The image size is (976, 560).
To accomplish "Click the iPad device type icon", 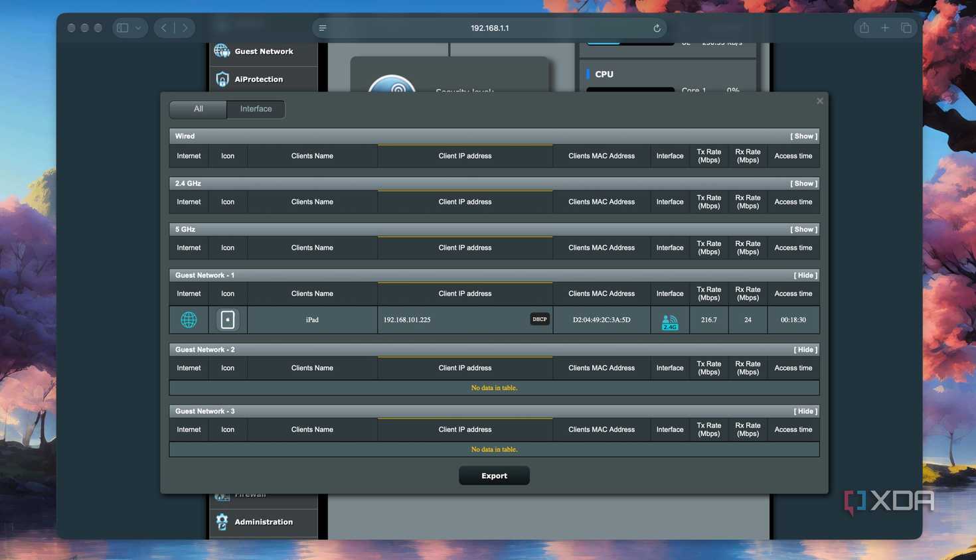I will tap(228, 320).
